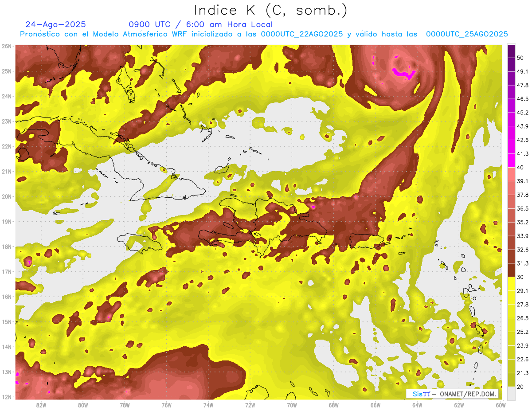Click the colorbar value "41.3"

(x=523, y=154)
